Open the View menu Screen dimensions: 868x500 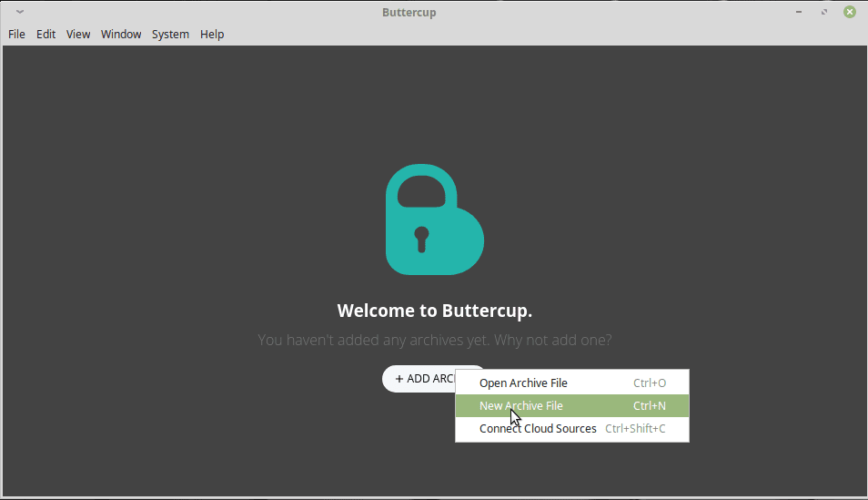click(78, 35)
